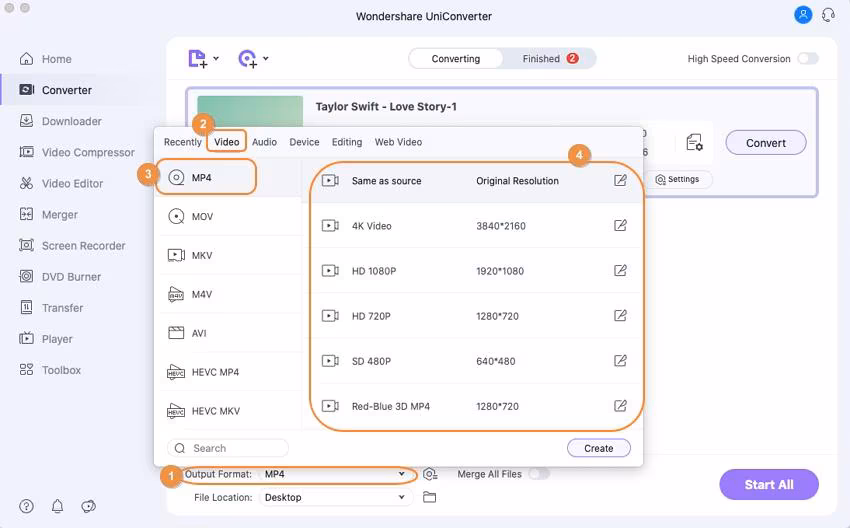The width and height of the screenshot is (850, 528).
Task: Click the format Search field
Action: pos(228,448)
